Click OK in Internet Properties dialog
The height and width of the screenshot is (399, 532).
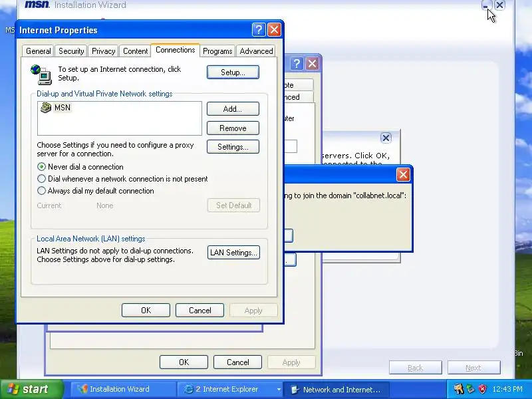point(146,311)
